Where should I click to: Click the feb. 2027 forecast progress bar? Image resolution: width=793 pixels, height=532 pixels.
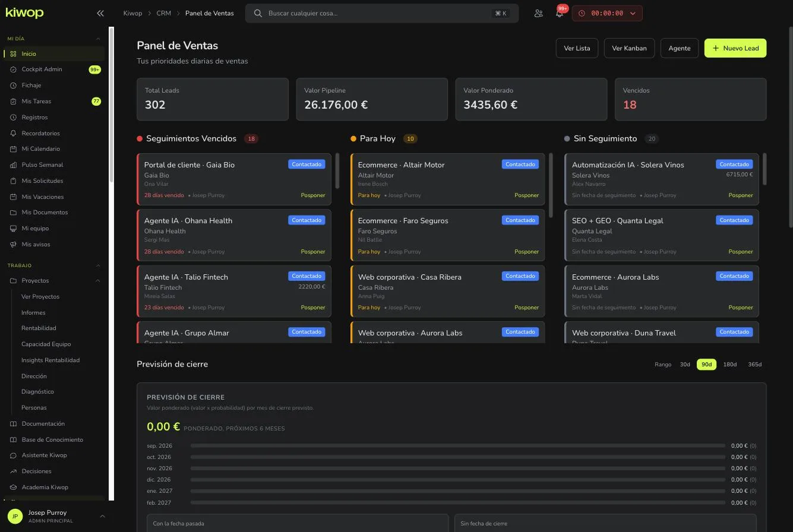[458, 503]
